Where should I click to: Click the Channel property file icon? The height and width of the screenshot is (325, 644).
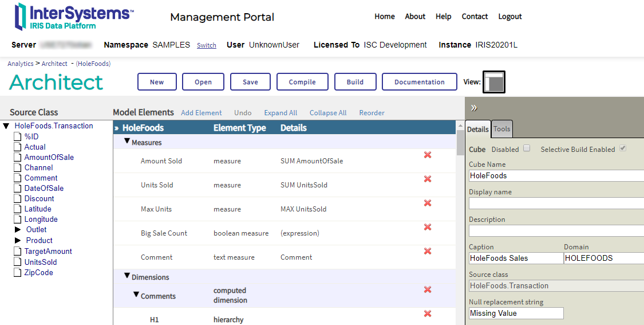click(17, 167)
